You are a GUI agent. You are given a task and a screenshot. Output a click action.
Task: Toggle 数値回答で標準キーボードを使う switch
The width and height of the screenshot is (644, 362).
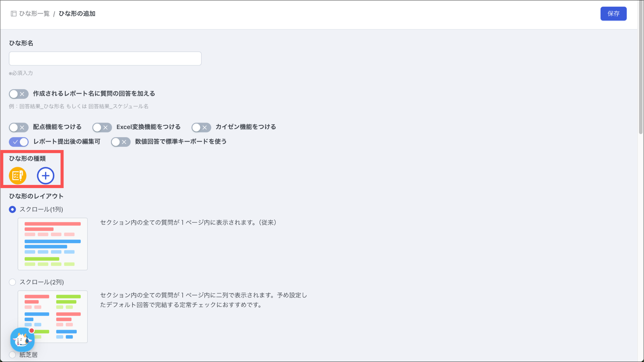tap(120, 142)
